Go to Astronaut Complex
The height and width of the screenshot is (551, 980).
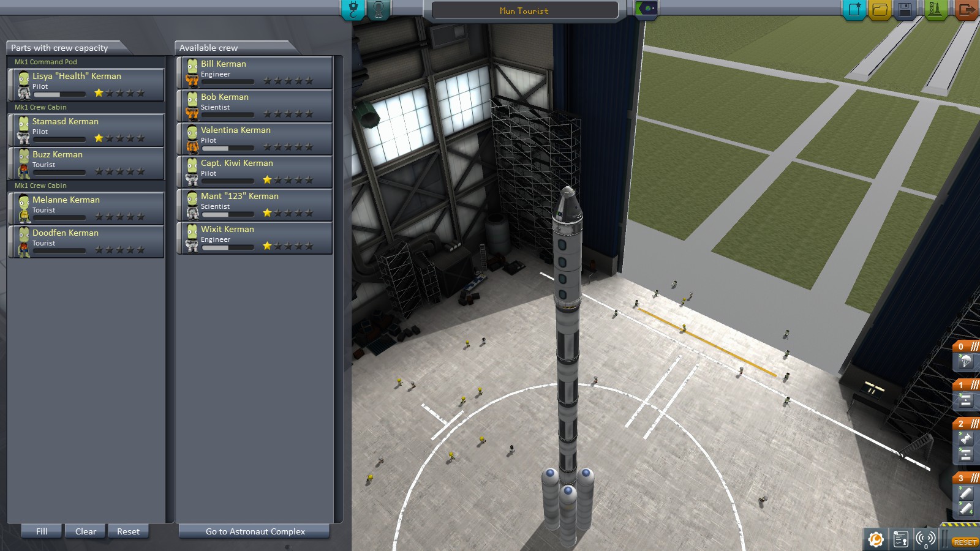click(255, 531)
